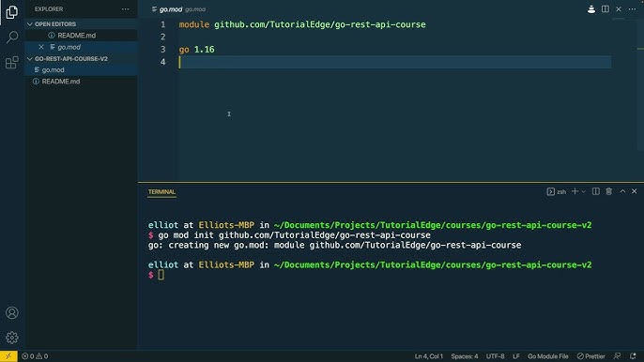The width and height of the screenshot is (644, 362).
Task: Close the go.mod editor tab
Action: (x=619, y=9)
